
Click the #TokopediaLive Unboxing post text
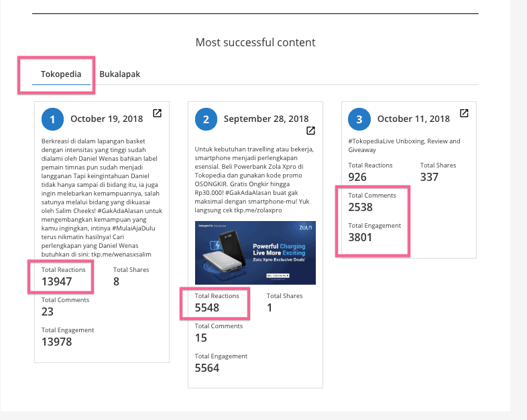point(404,145)
